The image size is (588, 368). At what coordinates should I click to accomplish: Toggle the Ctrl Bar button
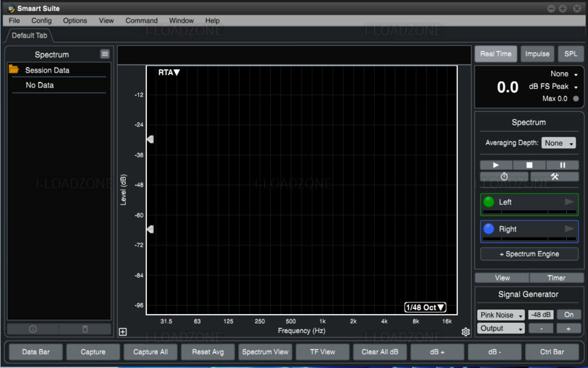tap(552, 352)
